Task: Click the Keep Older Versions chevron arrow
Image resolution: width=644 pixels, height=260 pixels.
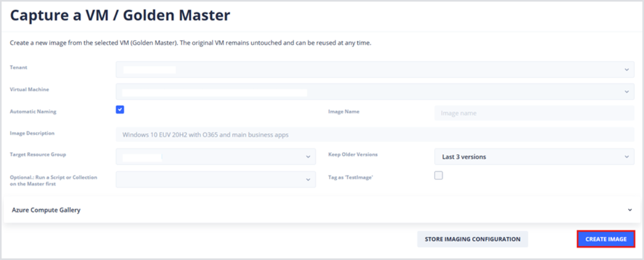Action: (627, 157)
